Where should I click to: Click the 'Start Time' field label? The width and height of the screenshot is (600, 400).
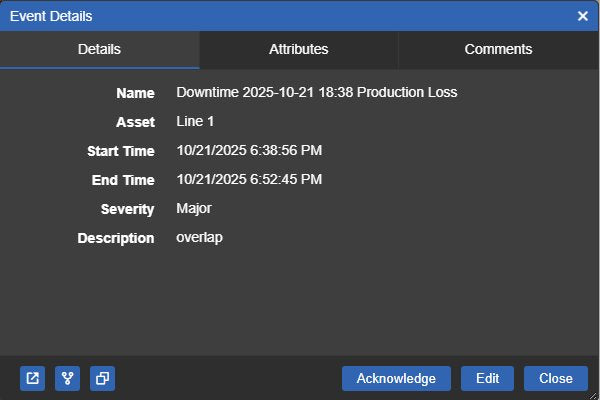[121, 151]
